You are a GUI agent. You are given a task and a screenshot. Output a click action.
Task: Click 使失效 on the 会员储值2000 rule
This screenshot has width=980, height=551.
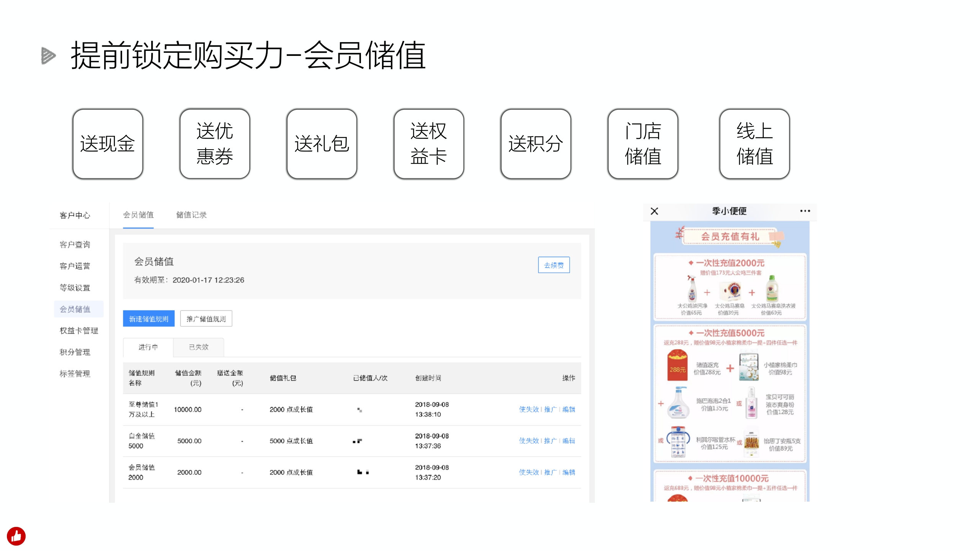[529, 472]
